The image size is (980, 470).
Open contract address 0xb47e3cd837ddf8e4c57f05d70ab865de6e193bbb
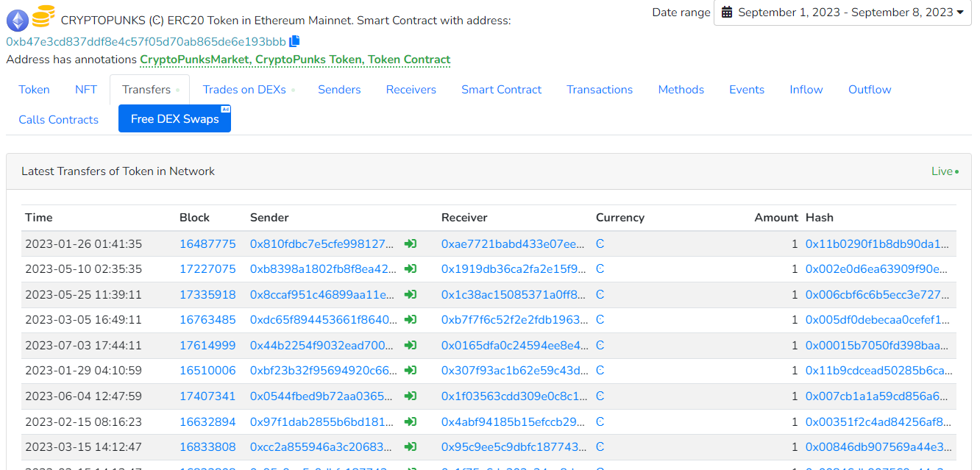(x=146, y=42)
